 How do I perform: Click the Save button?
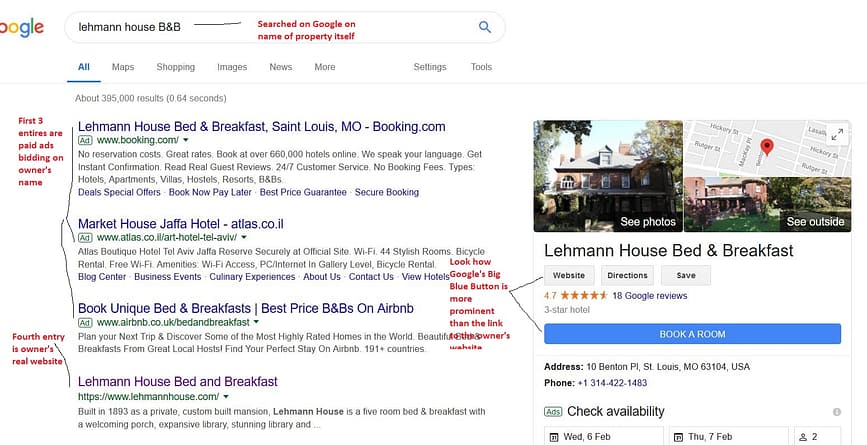[x=686, y=275]
